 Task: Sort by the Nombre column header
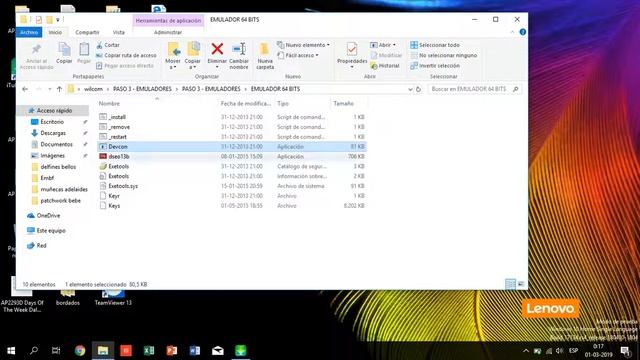pos(109,104)
